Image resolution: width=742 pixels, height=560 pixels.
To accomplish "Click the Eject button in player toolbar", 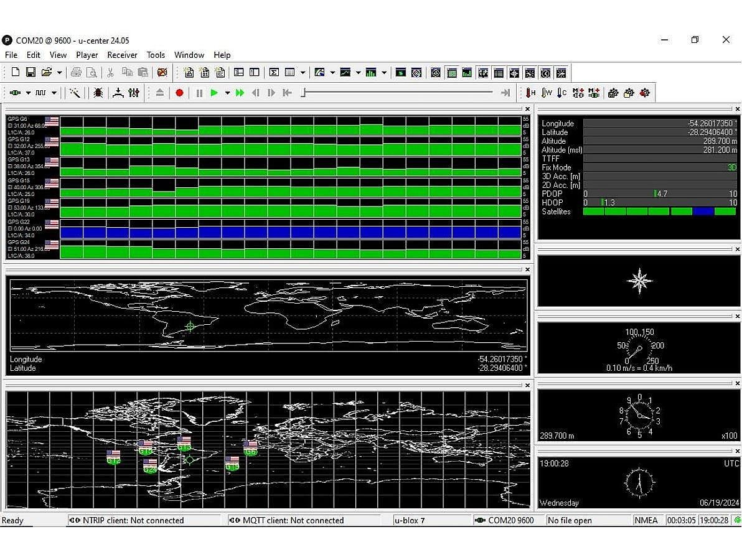I will [160, 93].
